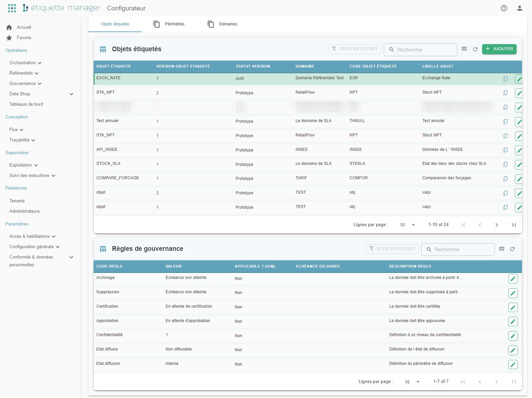Duplicate the Test annuler row

pyautogui.click(x=505, y=122)
